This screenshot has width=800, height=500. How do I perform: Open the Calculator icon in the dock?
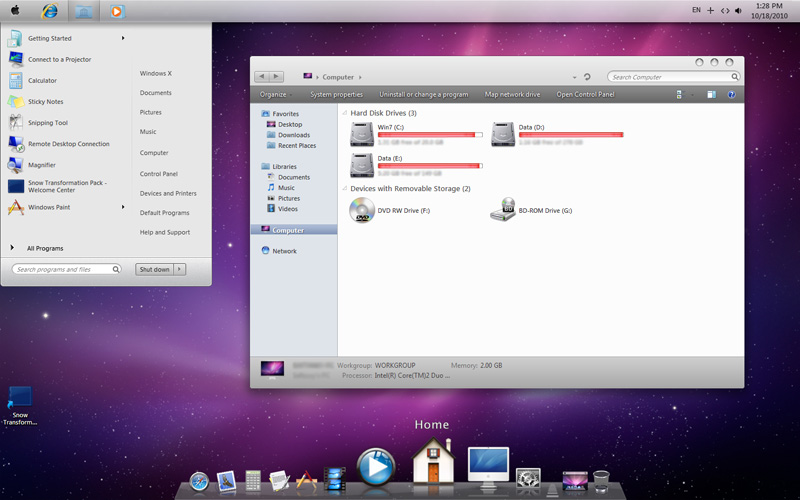coord(253,481)
